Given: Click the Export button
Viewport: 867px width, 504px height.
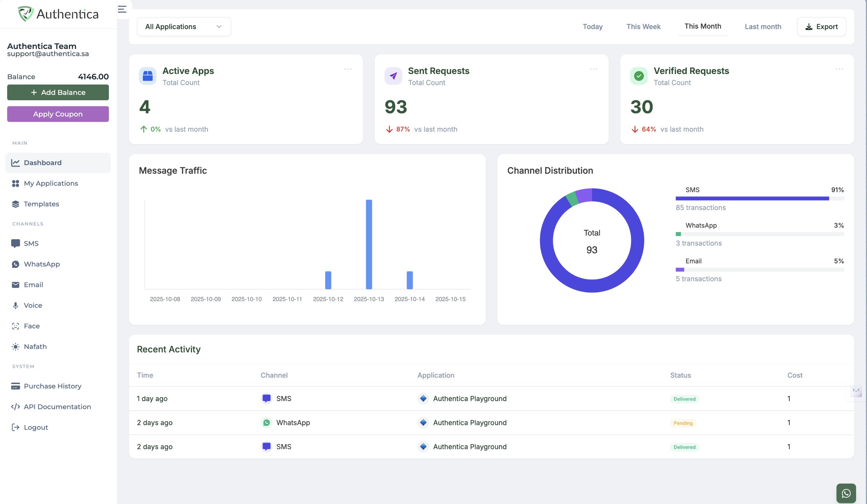Looking at the screenshot, I should click(821, 27).
